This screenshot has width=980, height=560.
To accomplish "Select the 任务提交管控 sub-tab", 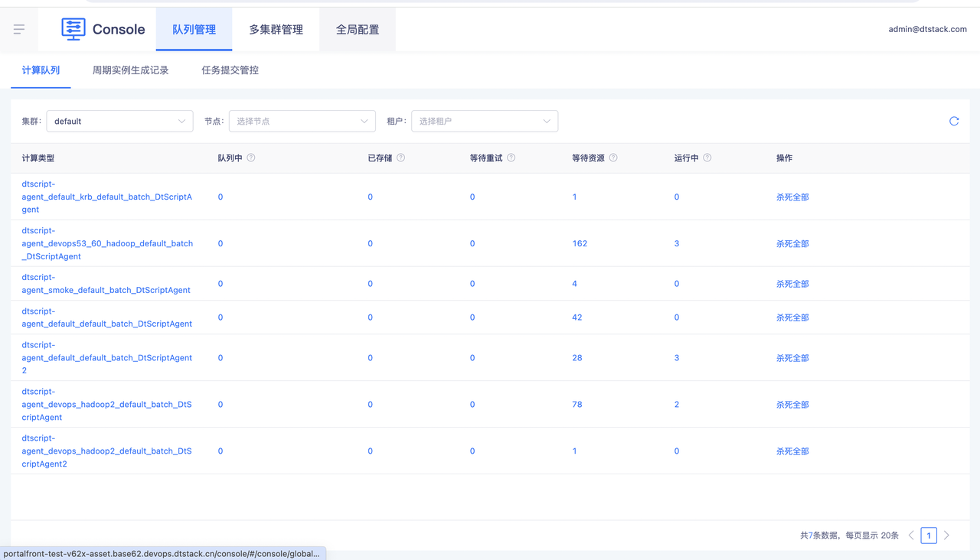I will (230, 70).
